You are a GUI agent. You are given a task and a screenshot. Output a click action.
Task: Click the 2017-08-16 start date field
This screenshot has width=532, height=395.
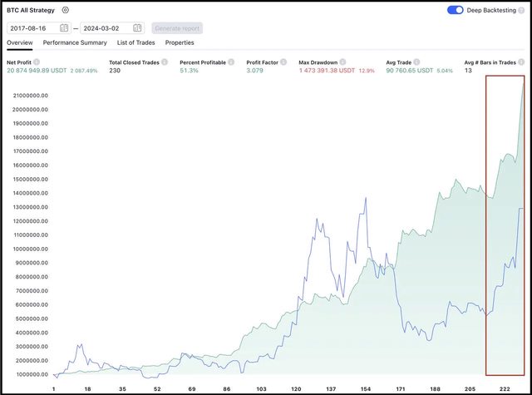click(32, 27)
